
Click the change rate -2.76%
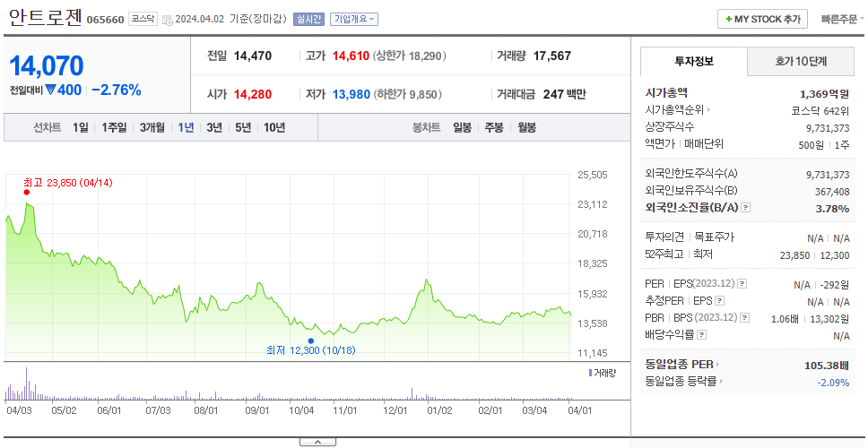click(x=117, y=90)
